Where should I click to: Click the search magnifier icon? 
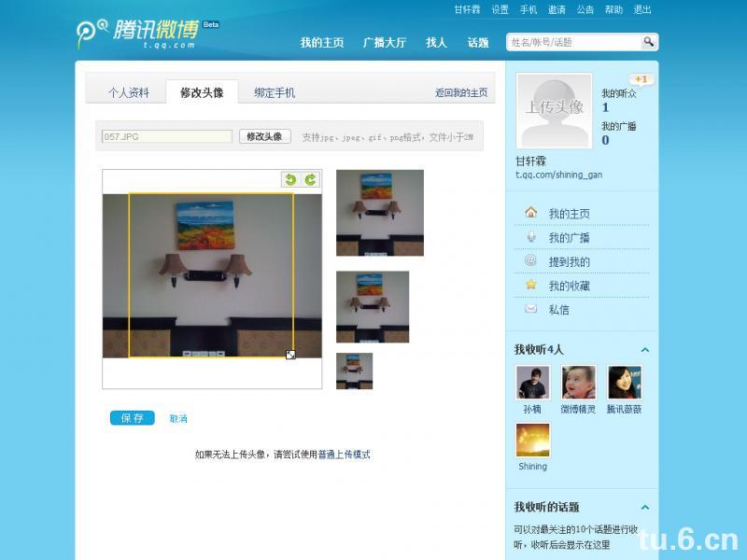[648, 42]
